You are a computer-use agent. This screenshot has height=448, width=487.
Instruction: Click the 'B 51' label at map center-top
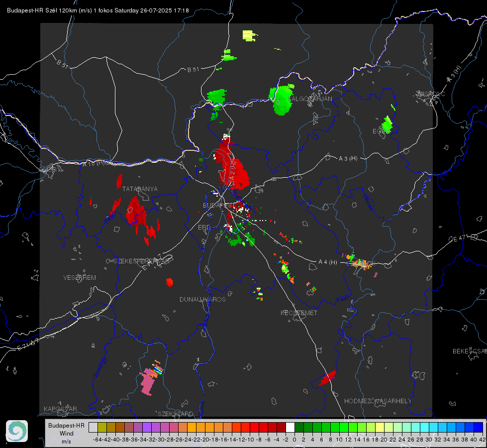point(193,70)
